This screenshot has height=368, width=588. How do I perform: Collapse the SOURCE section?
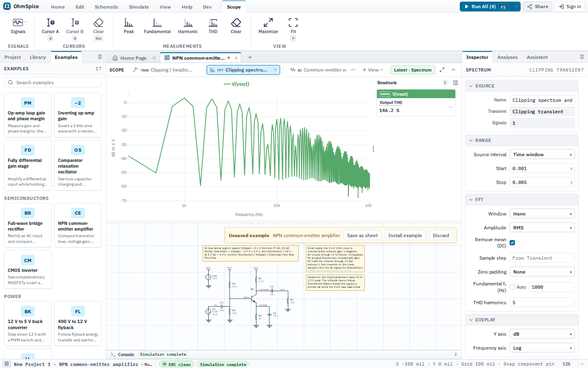click(522, 86)
